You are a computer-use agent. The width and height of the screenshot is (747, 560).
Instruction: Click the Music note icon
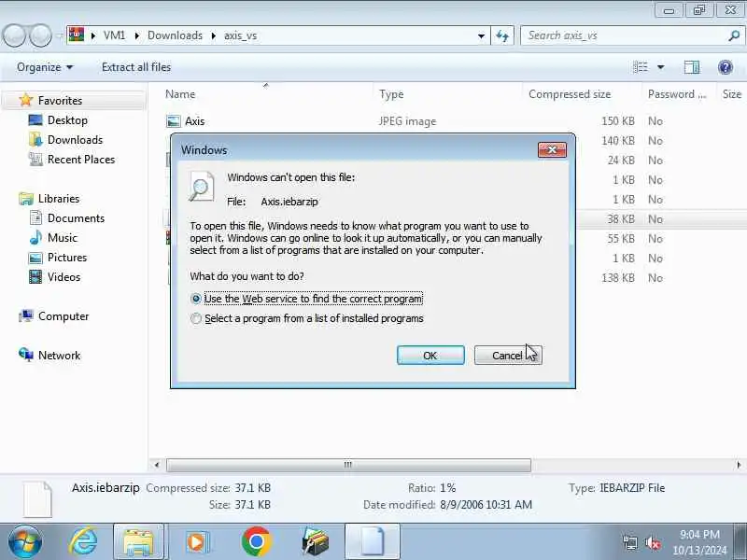click(35, 238)
